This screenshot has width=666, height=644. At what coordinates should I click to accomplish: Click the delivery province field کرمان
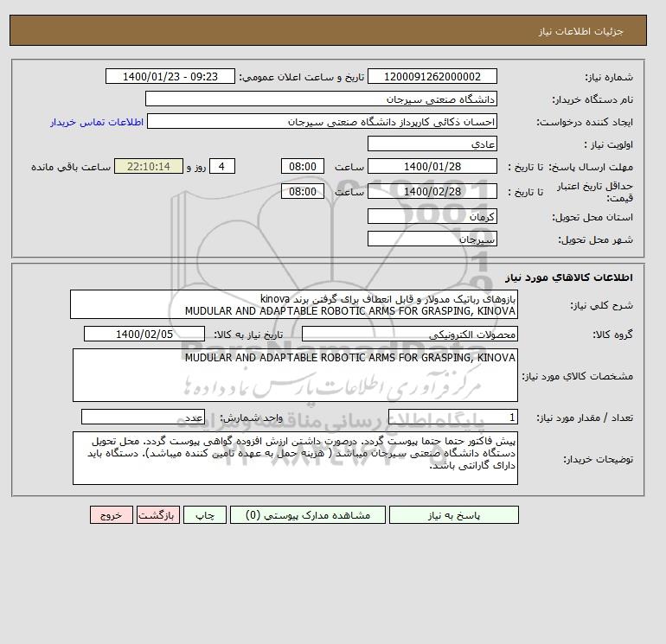click(x=432, y=216)
